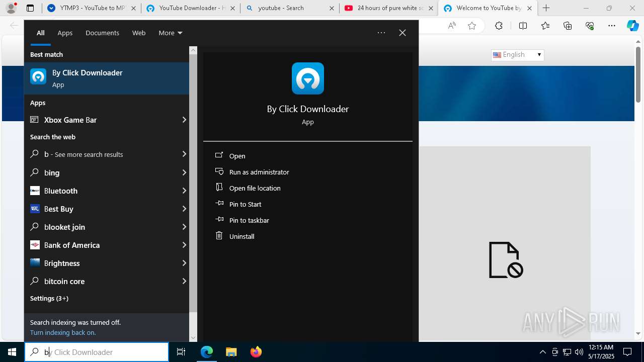Select the bing search suggestion
The height and width of the screenshot is (362, 644).
pos(102,172)
